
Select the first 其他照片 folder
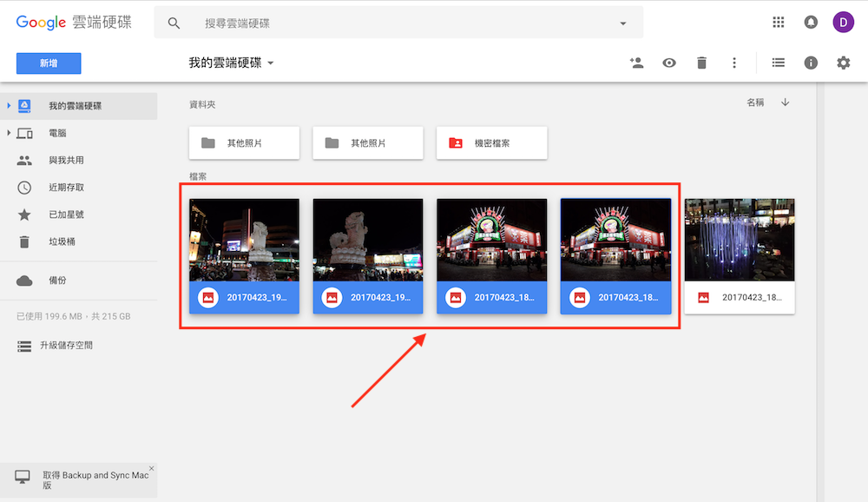pyautogui.click(x=244, y=143)
